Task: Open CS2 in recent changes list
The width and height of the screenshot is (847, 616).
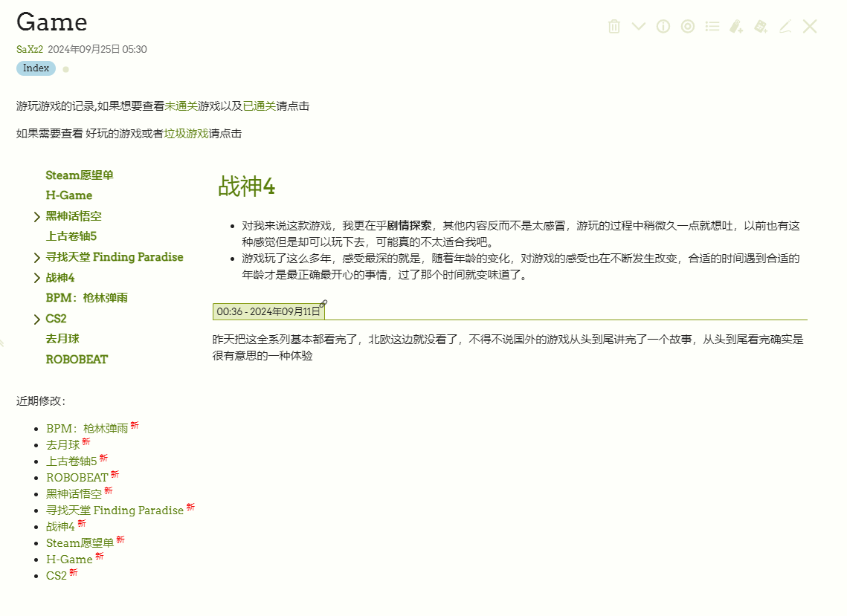Action: point(57,576)
